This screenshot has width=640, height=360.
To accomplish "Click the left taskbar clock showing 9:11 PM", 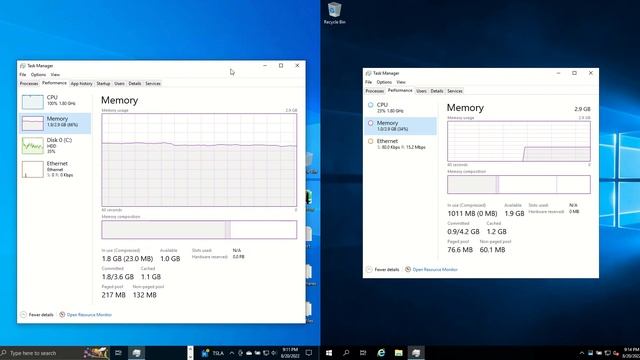I will pyautogui.click(x=290, y=353).
